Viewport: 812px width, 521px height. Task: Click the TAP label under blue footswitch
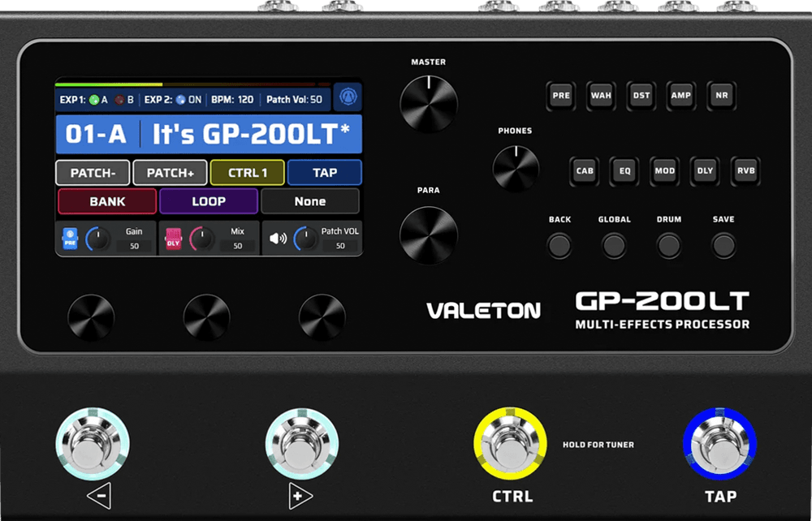(x=721, y=497)
